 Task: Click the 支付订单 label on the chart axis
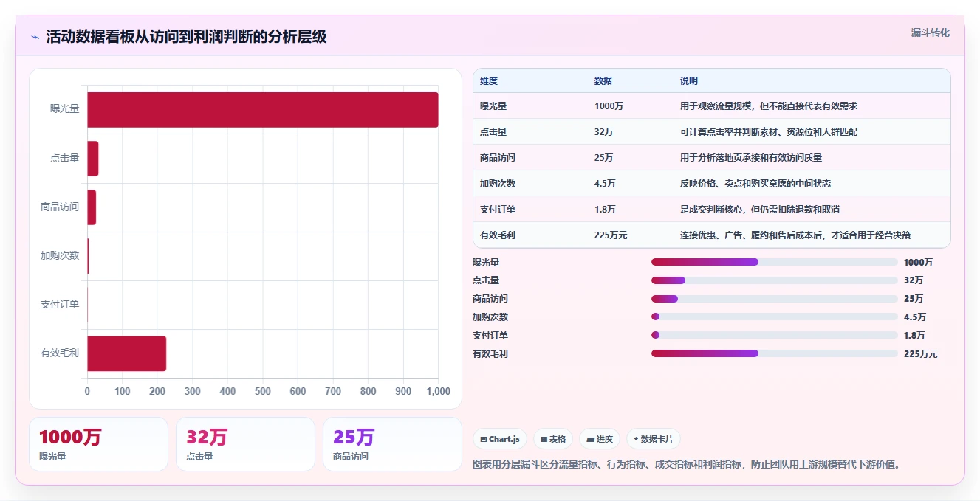(60, 305)
